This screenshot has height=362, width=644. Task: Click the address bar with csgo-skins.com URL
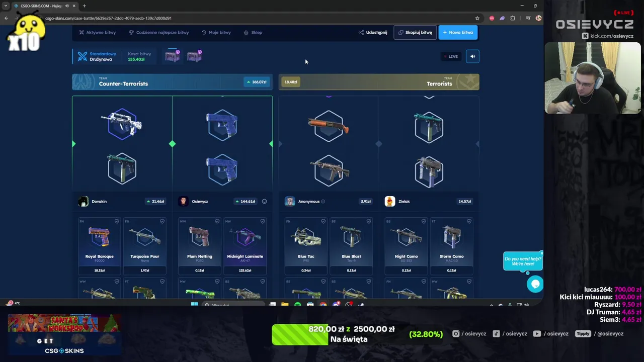click(252, 18)
